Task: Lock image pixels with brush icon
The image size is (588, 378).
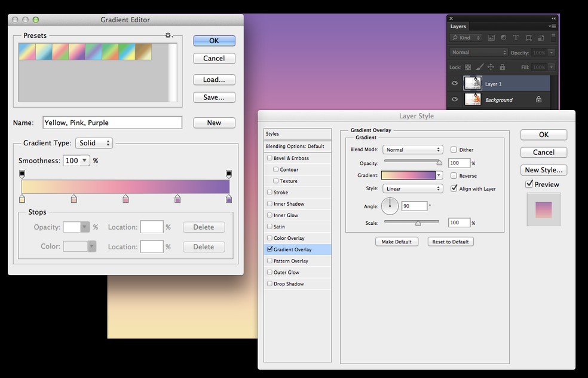Action: [x=479, y=67]
